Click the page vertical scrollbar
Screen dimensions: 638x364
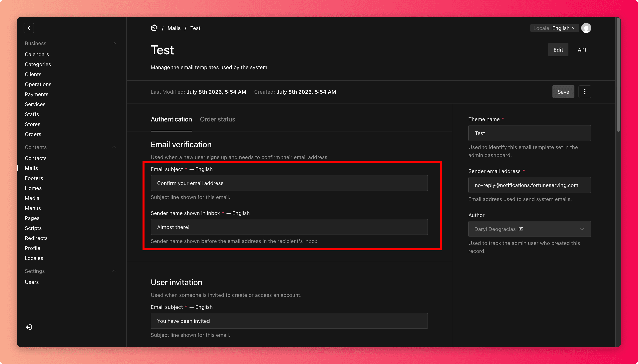(618, 75)
